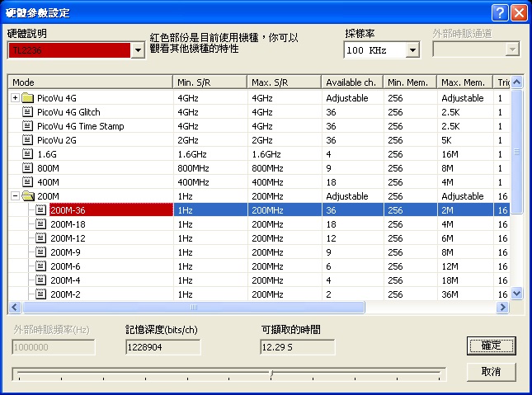The height and width of the screenshot is (395, 532).
Task: Click the PicoVu 2G mode icon
Action: [27, 140]
